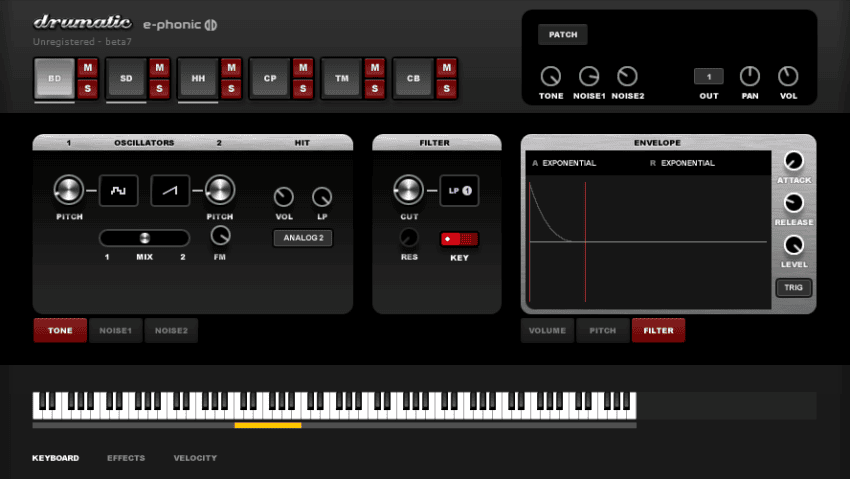Solo the SD channel

159,88
